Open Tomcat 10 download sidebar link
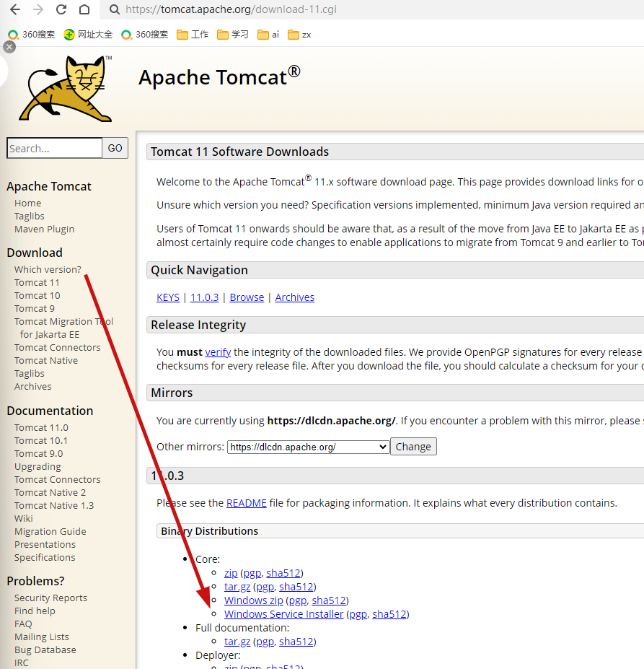The height and width of the screenshot is (669, 644). (x=37, y=295)
